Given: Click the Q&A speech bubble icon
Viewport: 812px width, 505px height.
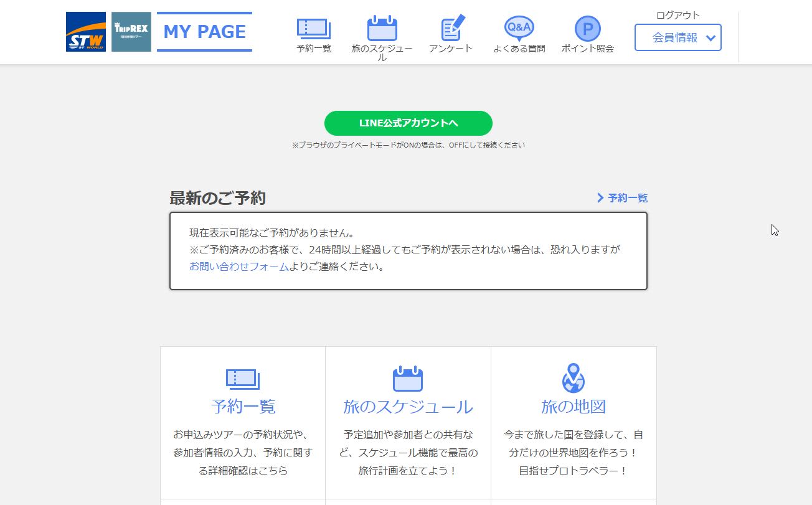Looking at the screenshot, I should click(519, 28).
